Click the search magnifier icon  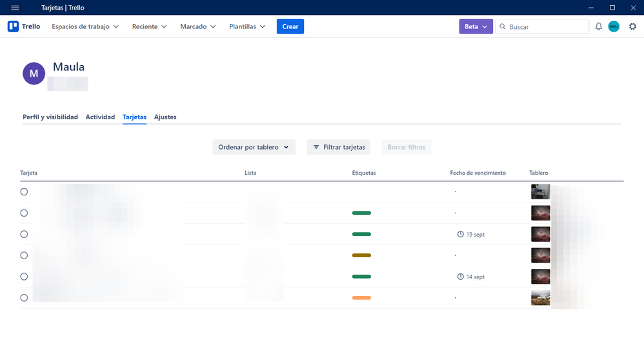coord(502,26)
